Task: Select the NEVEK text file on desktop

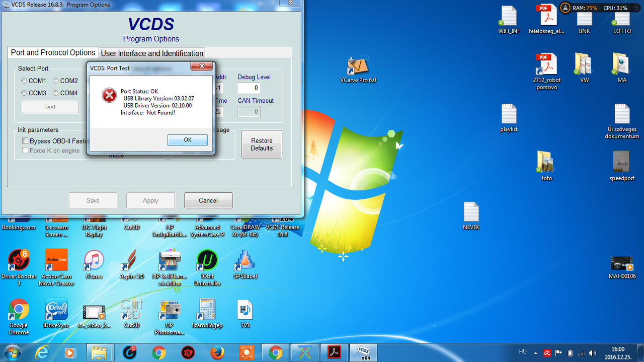Action: [x=471, y=216]
